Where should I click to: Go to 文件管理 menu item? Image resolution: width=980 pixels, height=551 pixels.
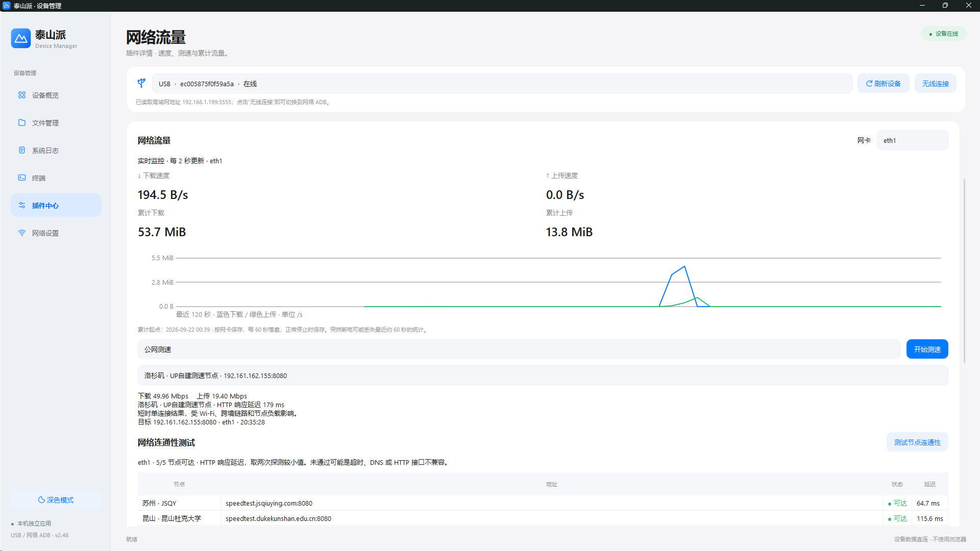pos(56,123)
